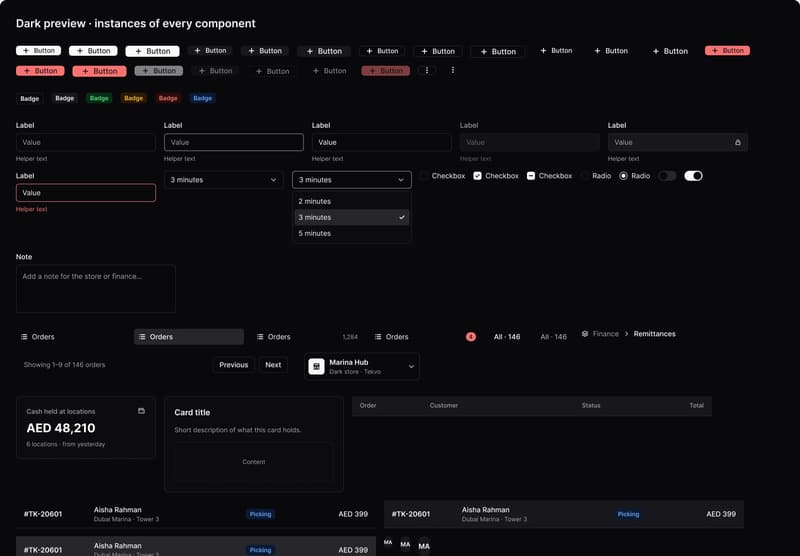800x556 pixels.
Task: Click red Helper text under error input
Action: coord(32,209)
